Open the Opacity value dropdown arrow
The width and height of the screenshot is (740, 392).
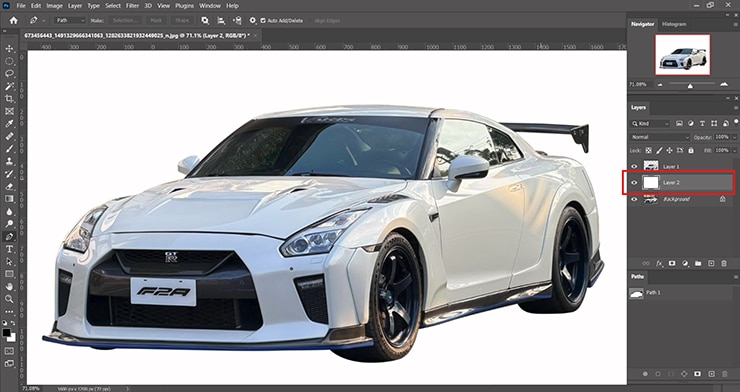[x=734, y=137]
